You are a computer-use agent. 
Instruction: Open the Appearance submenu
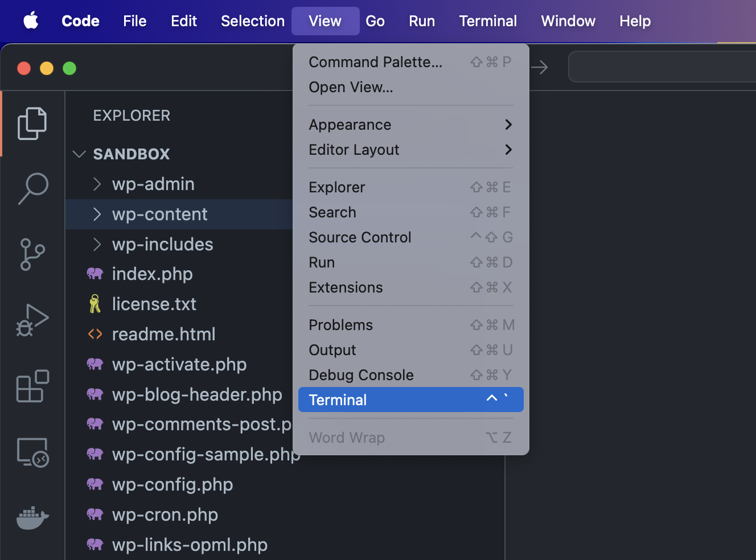410,125
